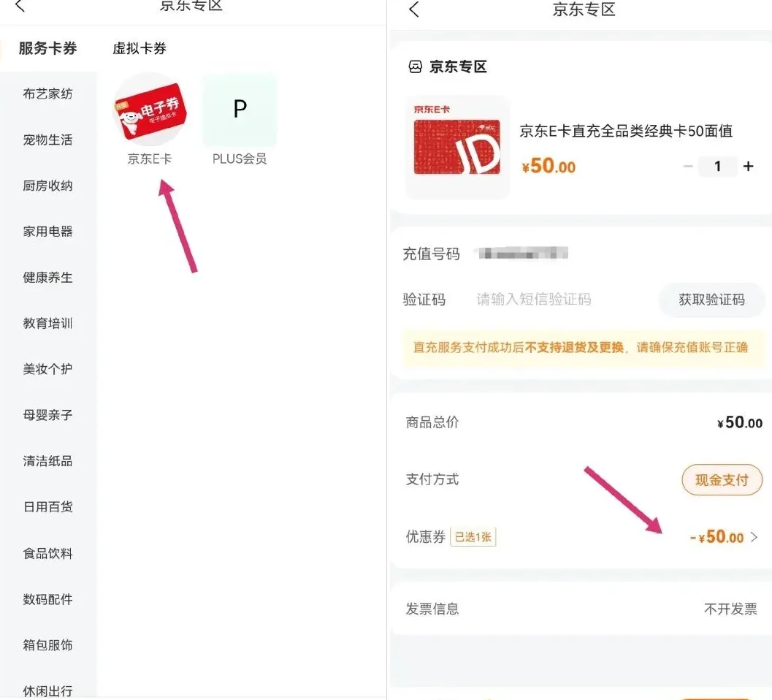This screenshot has height=700, width=772.
Task: Choose 现金支付 payment method
Action: tap(722, 480)
